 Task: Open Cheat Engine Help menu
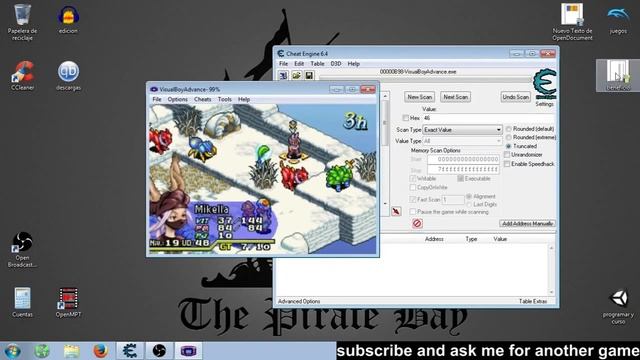353,64
